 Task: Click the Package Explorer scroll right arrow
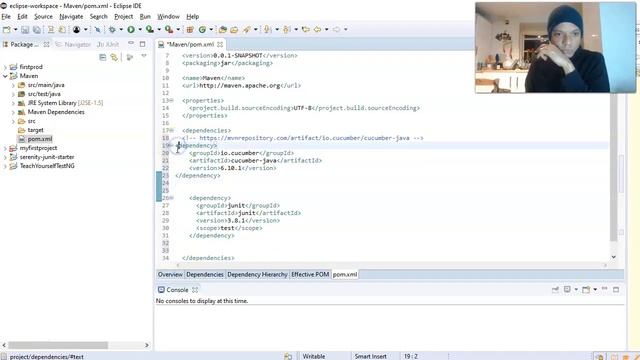pyautogui.click(x=147, y=345)
